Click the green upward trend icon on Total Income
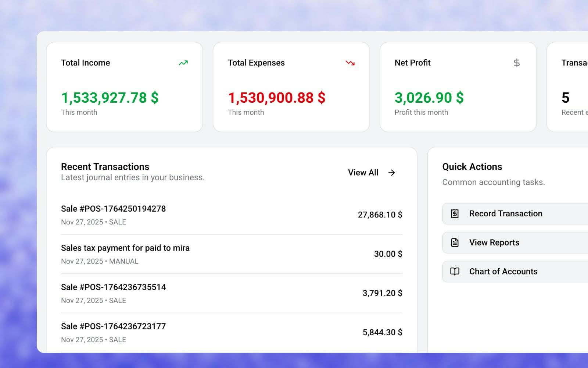This screenshot has height=368, width=588. pos(183,63)
